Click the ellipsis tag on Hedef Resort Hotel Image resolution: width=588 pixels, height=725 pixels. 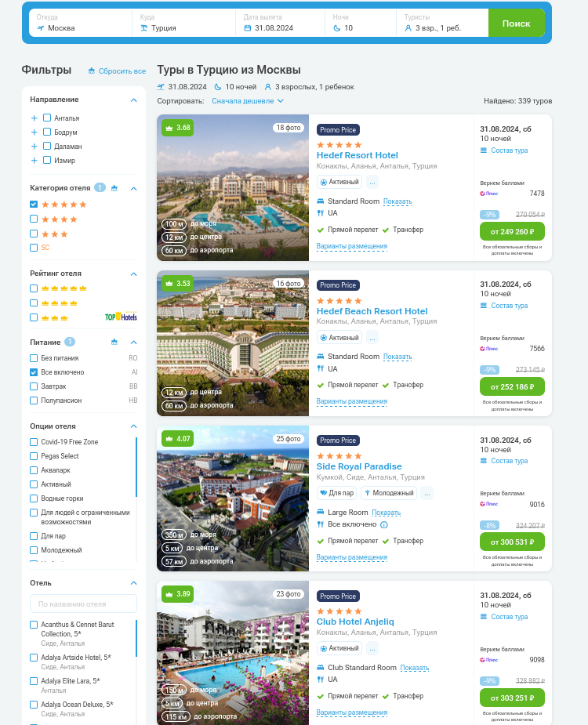click(372, 182)
